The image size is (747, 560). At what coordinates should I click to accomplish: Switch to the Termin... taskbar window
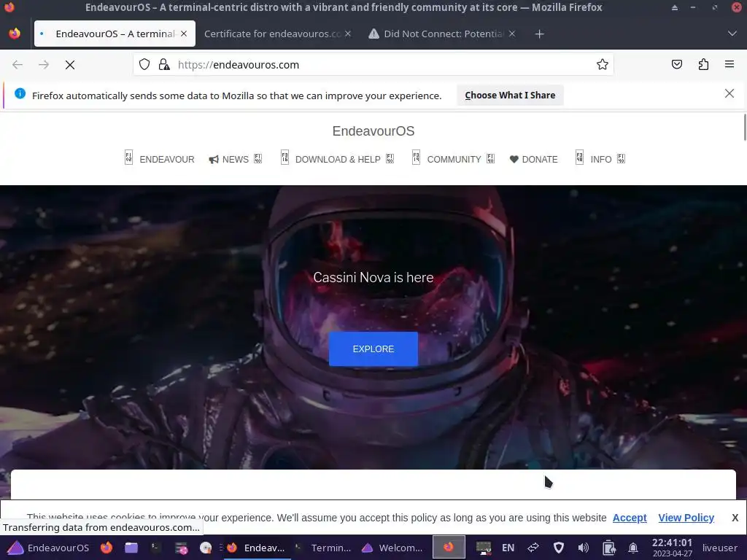(324, 548)
